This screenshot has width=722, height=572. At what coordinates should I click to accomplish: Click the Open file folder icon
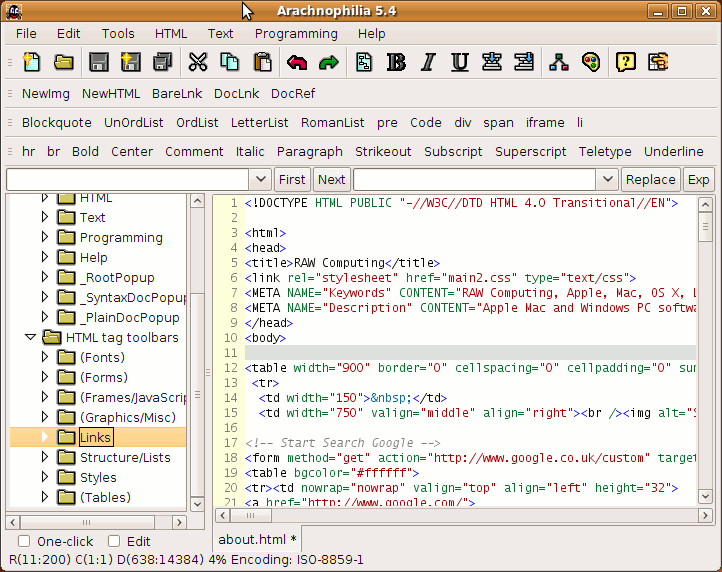64,62
